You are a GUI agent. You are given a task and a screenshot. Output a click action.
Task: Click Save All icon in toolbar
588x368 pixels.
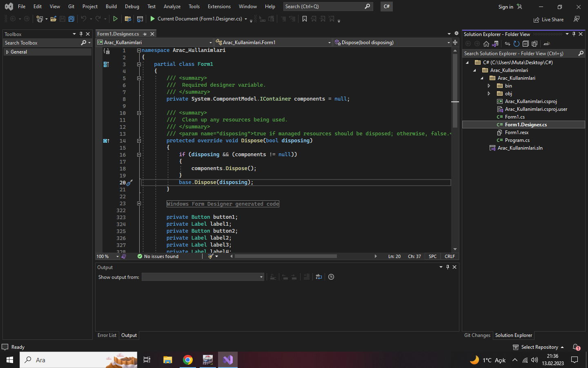coord(71,19)
